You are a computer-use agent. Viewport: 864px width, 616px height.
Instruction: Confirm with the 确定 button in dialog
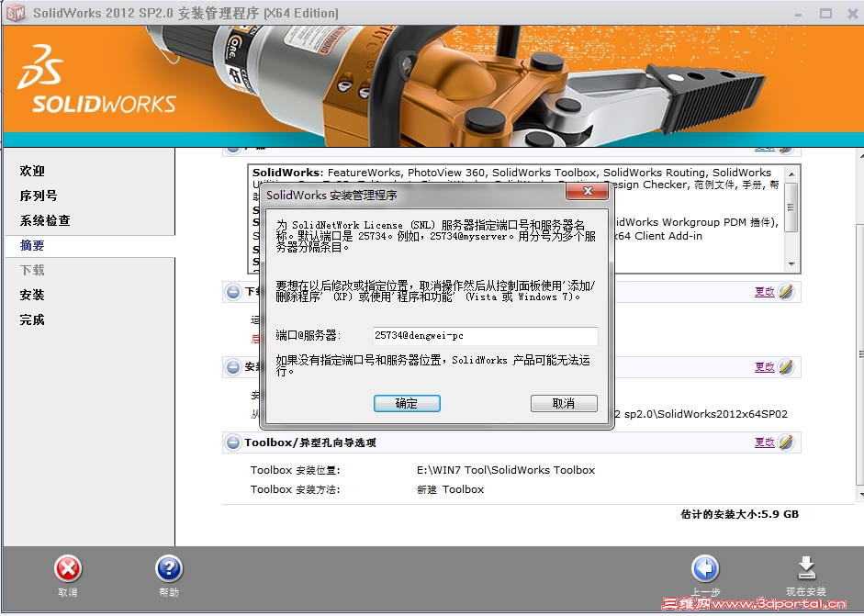point(407,403)
